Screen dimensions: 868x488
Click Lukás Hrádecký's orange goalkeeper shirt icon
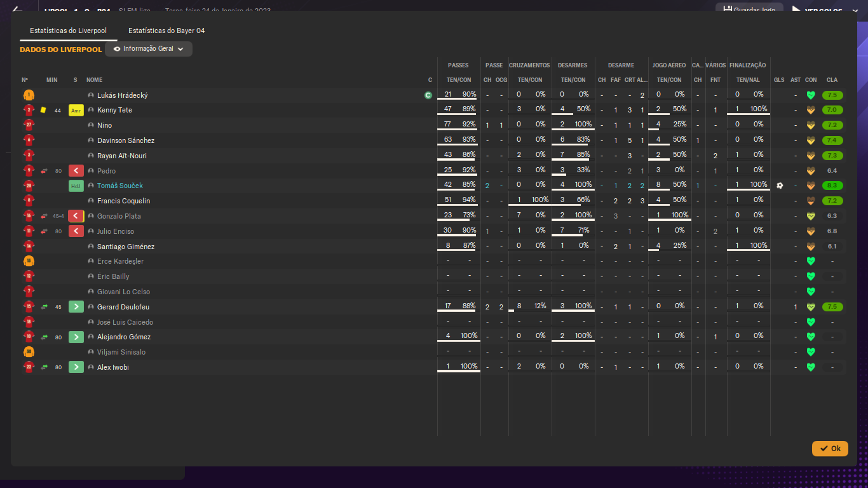coord(29,95)
